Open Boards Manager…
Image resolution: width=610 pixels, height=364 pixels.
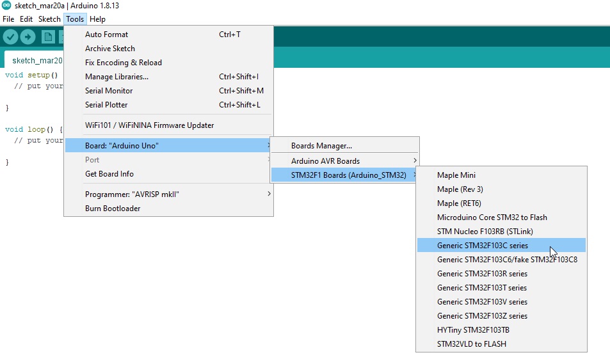(x=344, y=145)
